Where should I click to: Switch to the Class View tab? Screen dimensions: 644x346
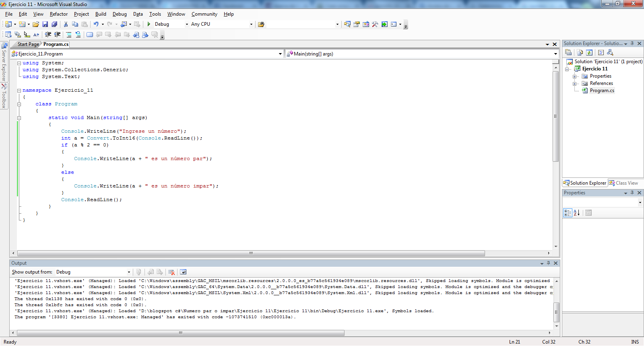tap(623, 183)
